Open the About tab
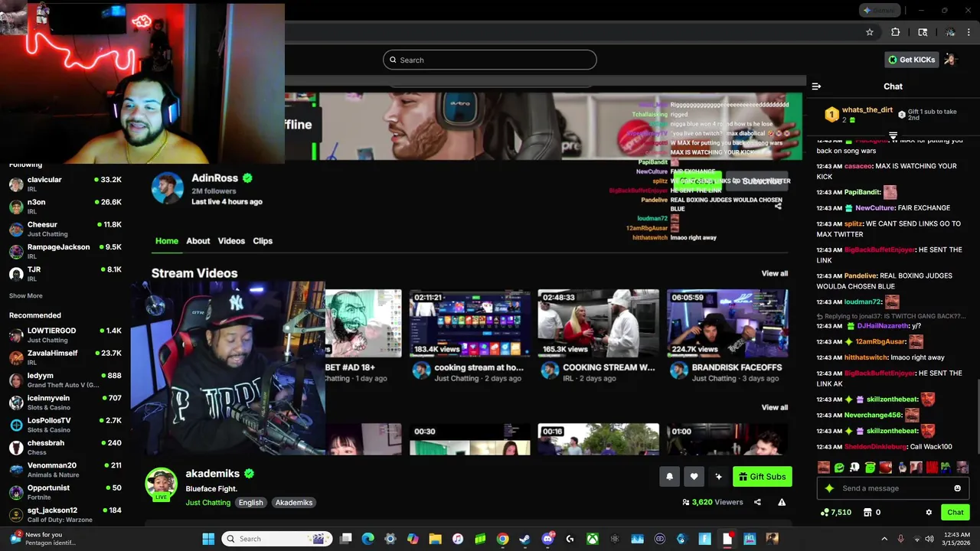 (198, 241)
